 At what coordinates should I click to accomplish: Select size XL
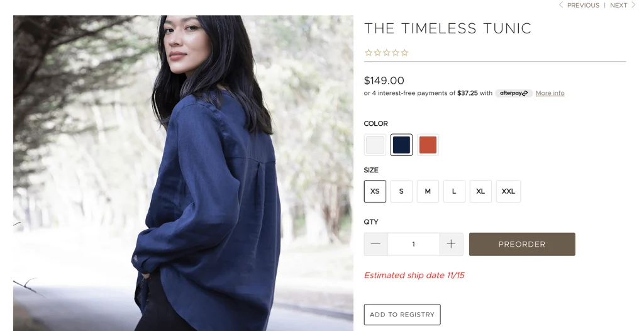pyautogui.click(x=480, y=191)
